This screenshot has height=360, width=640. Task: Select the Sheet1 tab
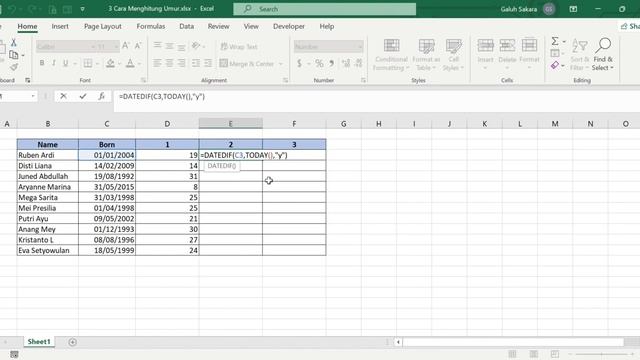tap(39, 342)
